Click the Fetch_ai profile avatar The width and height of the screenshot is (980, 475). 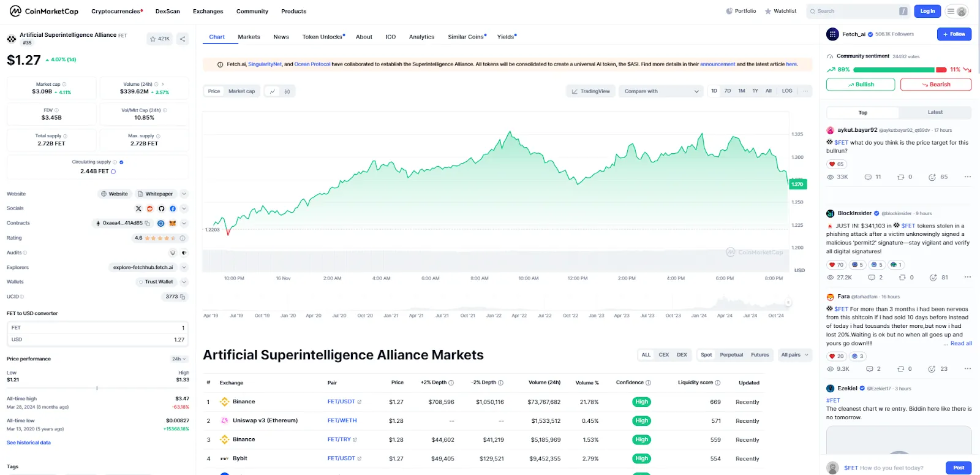point(832,34)
